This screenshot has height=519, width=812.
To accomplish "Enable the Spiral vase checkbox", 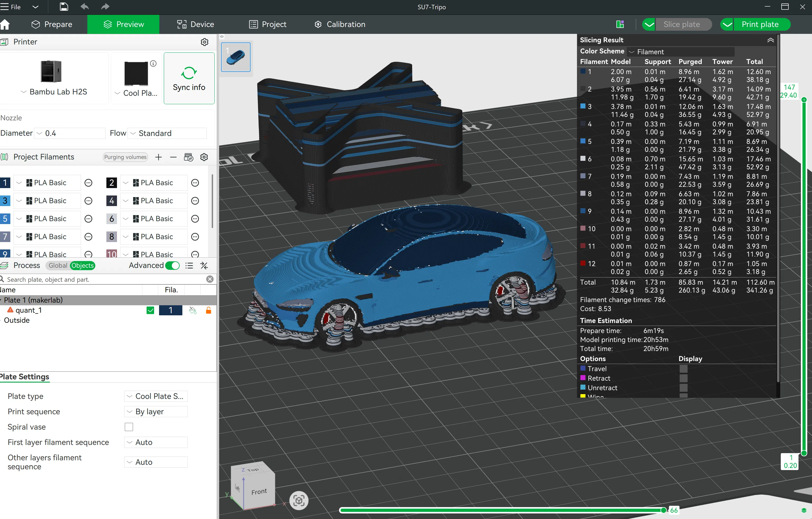I will click(x=129, y=427).
